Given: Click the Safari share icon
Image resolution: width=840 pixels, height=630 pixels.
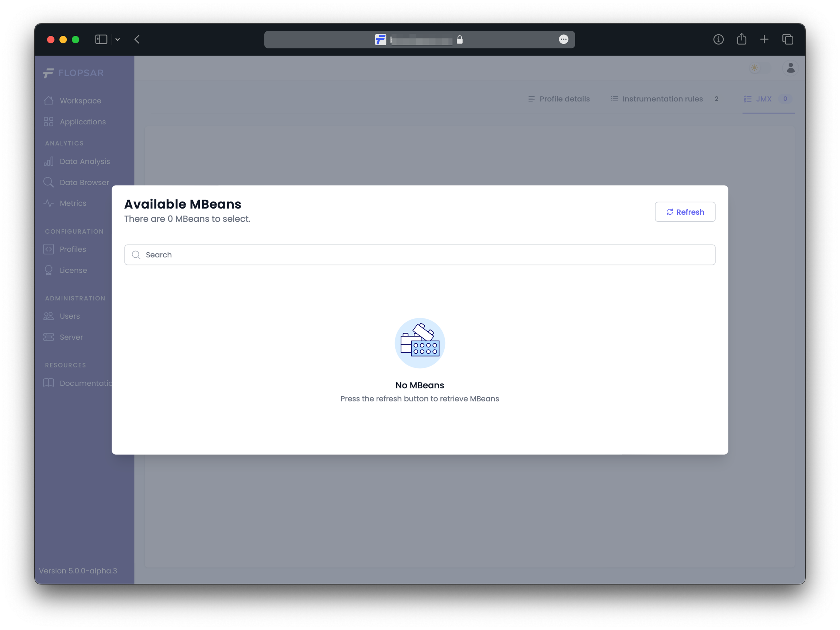Looking at the screenshot, I should click(741, 39).
